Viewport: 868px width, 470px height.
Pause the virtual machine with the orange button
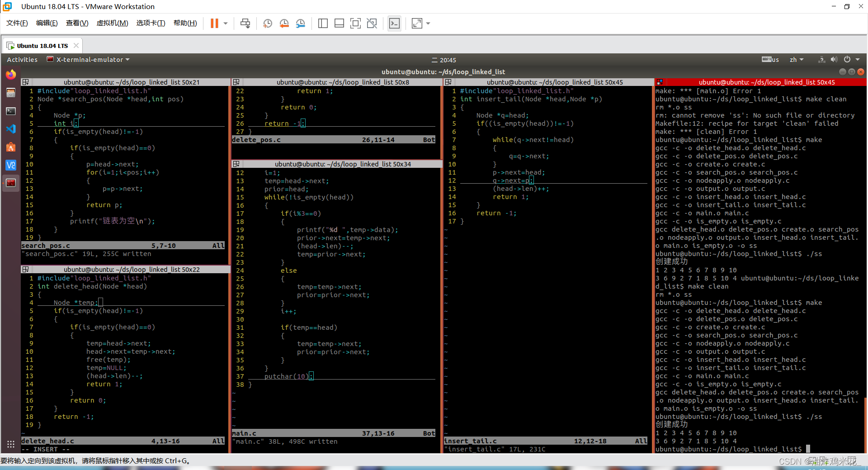click(x=214, y=24)
